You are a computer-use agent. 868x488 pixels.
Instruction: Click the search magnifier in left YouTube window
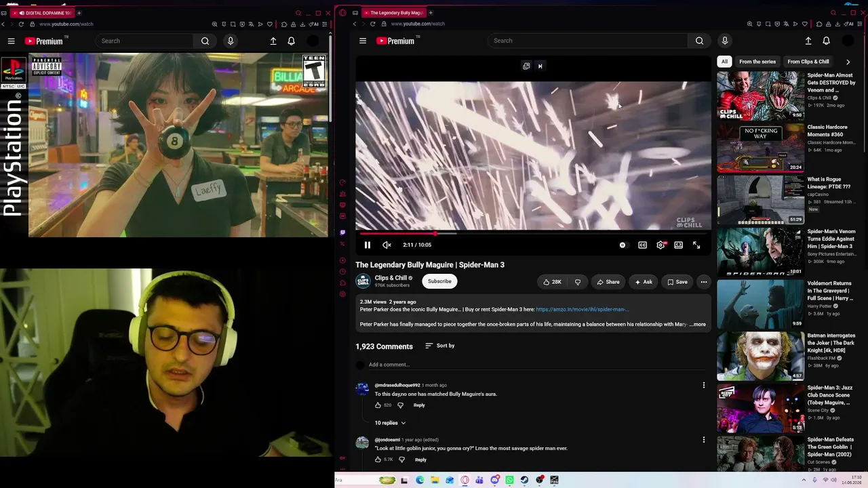tap(205, 41)
